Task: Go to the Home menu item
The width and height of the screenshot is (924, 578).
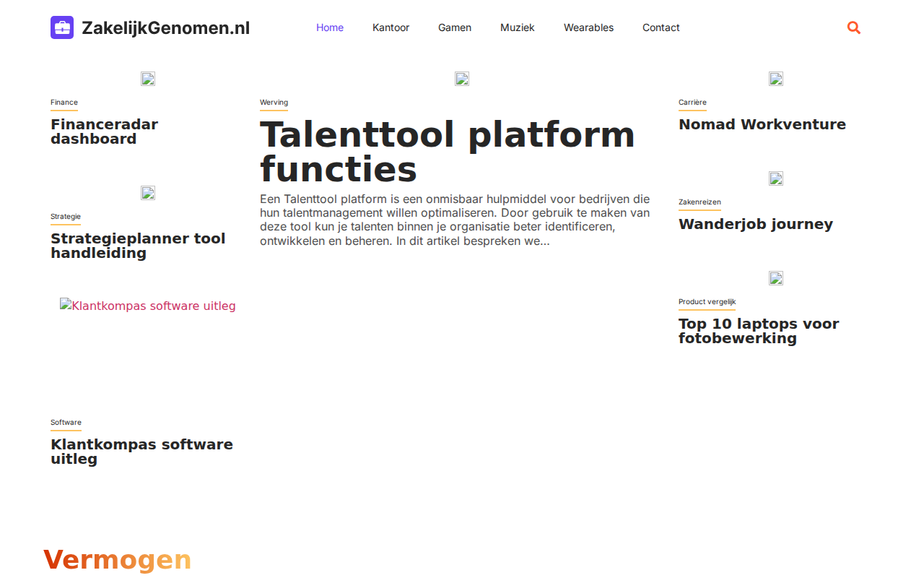Action: [330, 27]
